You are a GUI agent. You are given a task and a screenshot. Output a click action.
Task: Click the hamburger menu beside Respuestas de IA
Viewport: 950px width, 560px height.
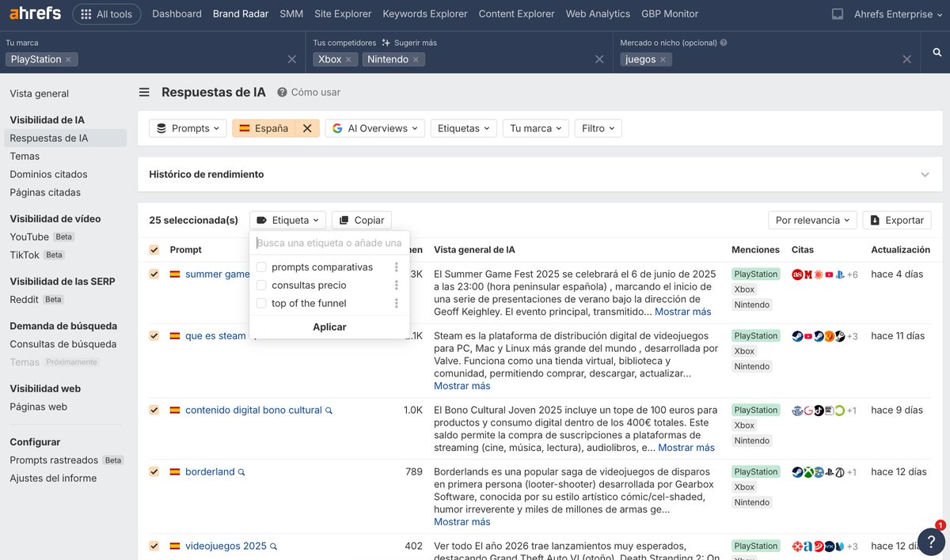click(x=144, y=93)
